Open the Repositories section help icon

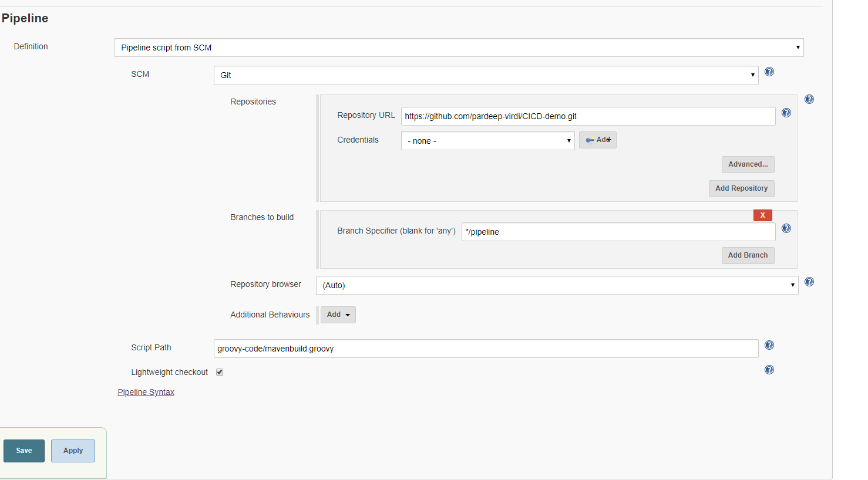809,99
